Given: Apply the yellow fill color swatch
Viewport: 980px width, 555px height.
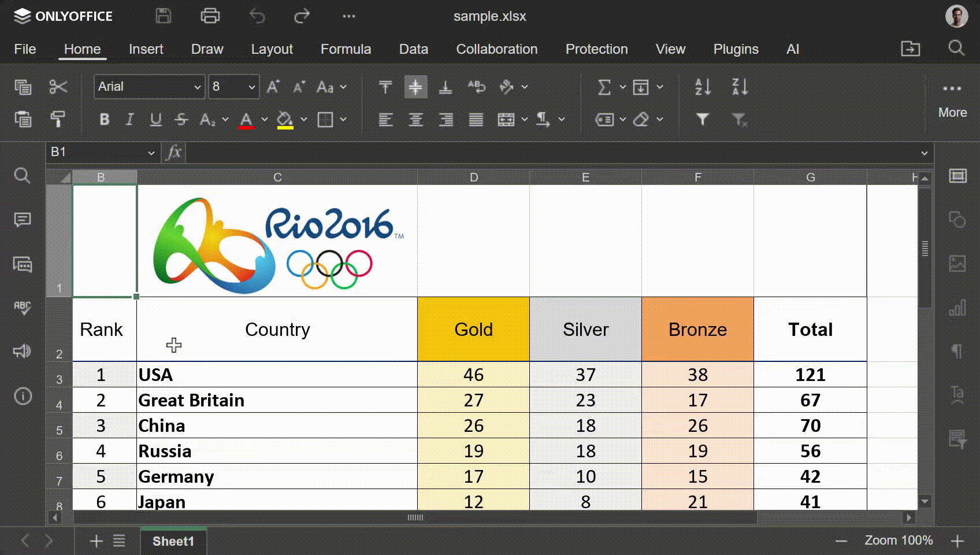Looking at the screenshot, I should 285,120.
